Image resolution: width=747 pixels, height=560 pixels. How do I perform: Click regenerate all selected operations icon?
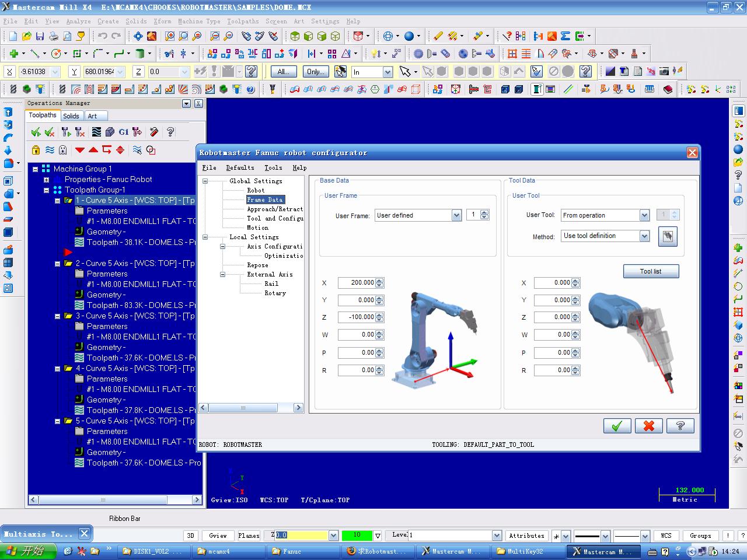66,132
